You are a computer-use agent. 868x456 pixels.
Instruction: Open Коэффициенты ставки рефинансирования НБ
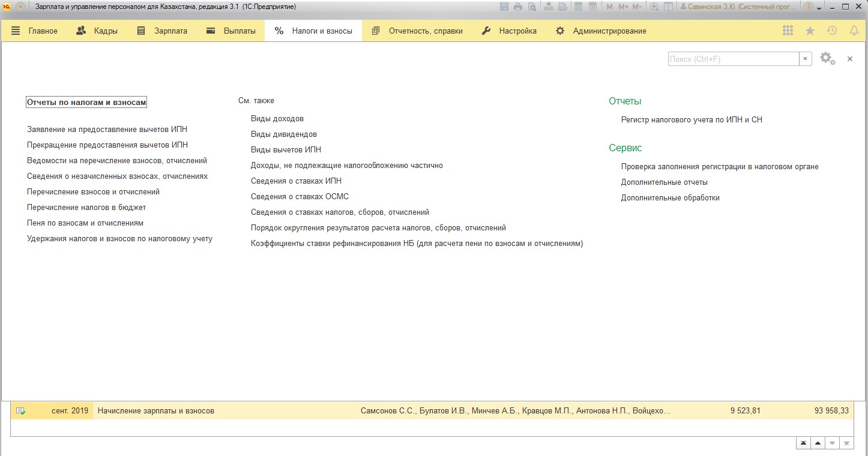(x=417, y=243)
